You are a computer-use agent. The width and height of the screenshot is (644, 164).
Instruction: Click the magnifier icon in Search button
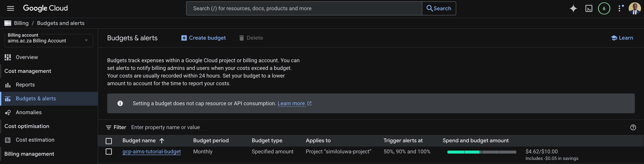(429, 8)
